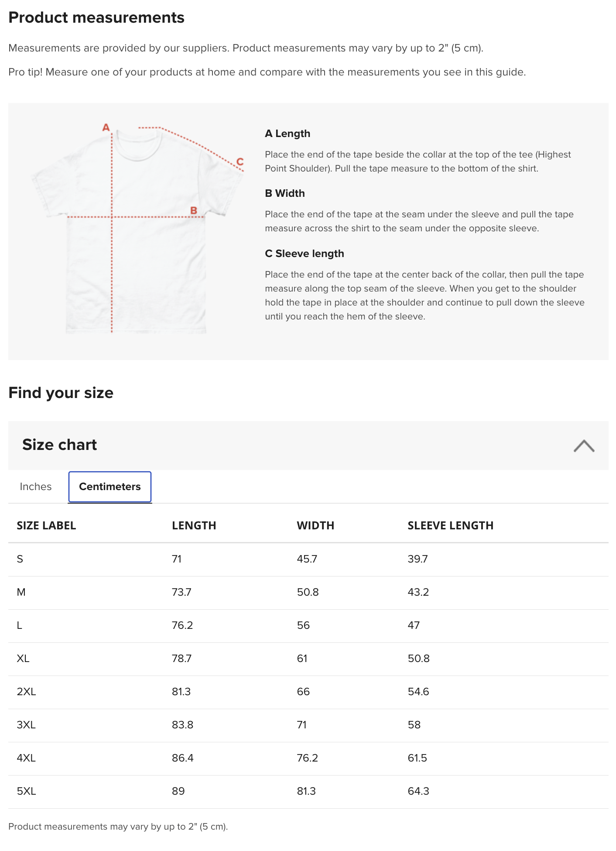The image size is (616, 851).
Task: Click the red B marker on shirt
Action: click(194, 211)
